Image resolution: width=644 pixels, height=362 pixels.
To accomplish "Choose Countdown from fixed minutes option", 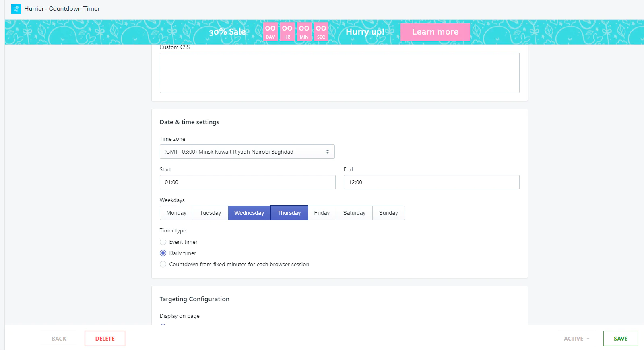I will coord(163,264).
